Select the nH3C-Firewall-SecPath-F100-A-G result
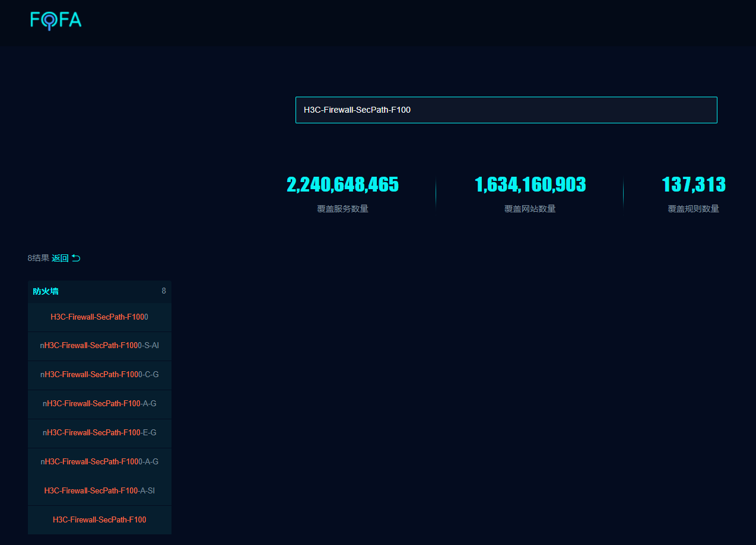756x545 pixels. (100, 403)
